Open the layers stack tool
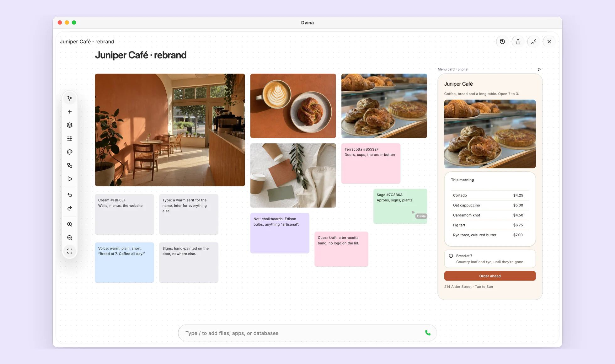615x364 pixels. point(70,125)
